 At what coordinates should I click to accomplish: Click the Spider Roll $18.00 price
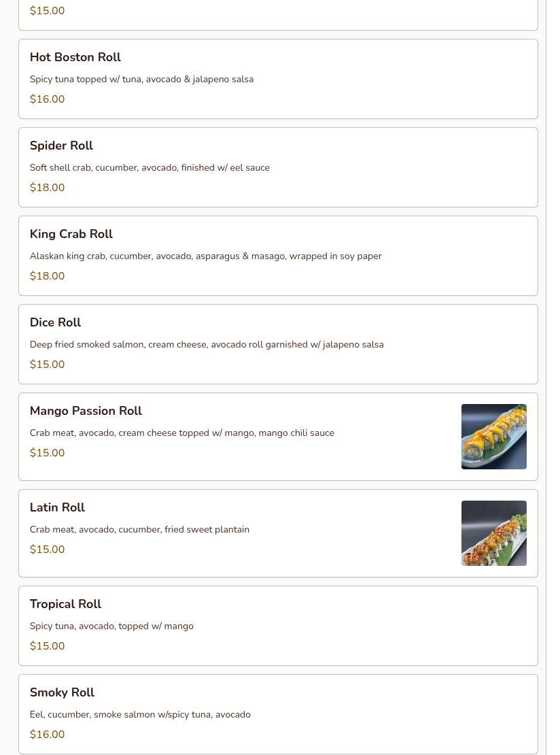[x=47, y=188]
